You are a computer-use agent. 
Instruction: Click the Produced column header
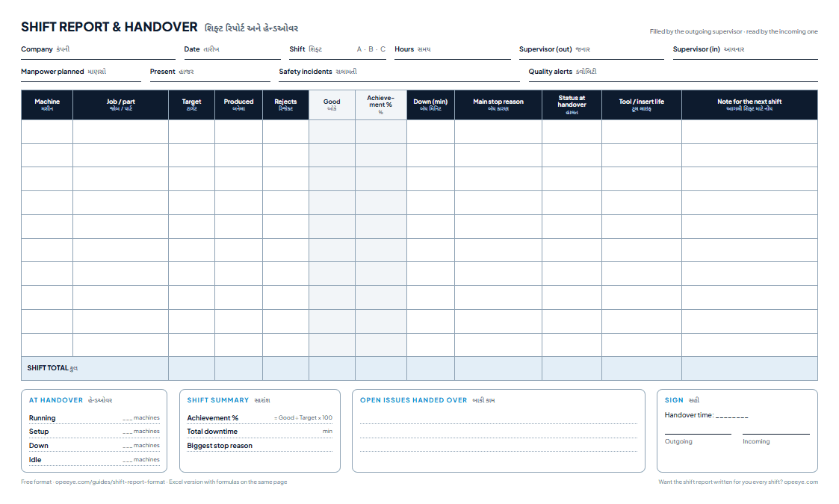click(x=238, y=105)
